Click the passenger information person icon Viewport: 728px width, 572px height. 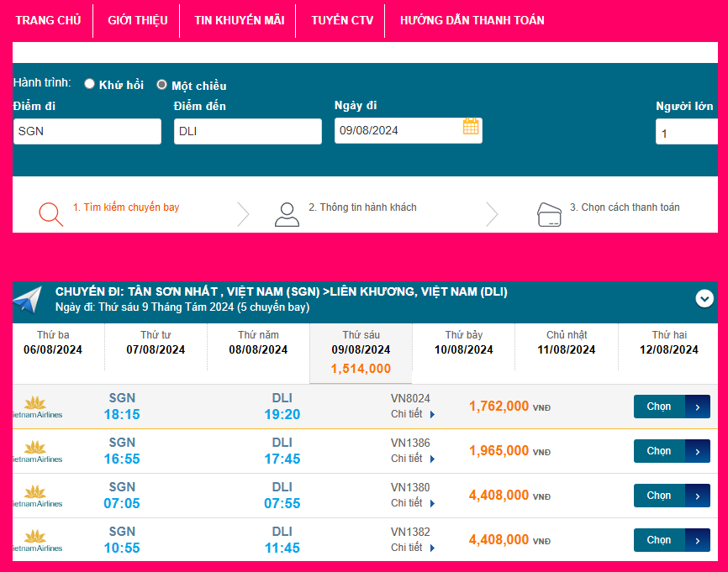click(x=287, y=214)
